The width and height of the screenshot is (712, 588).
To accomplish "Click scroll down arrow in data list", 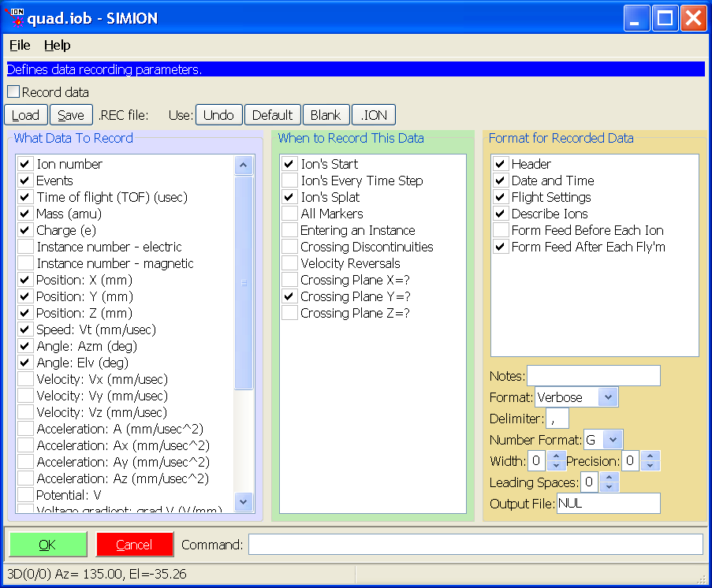I will coord(244,502).
